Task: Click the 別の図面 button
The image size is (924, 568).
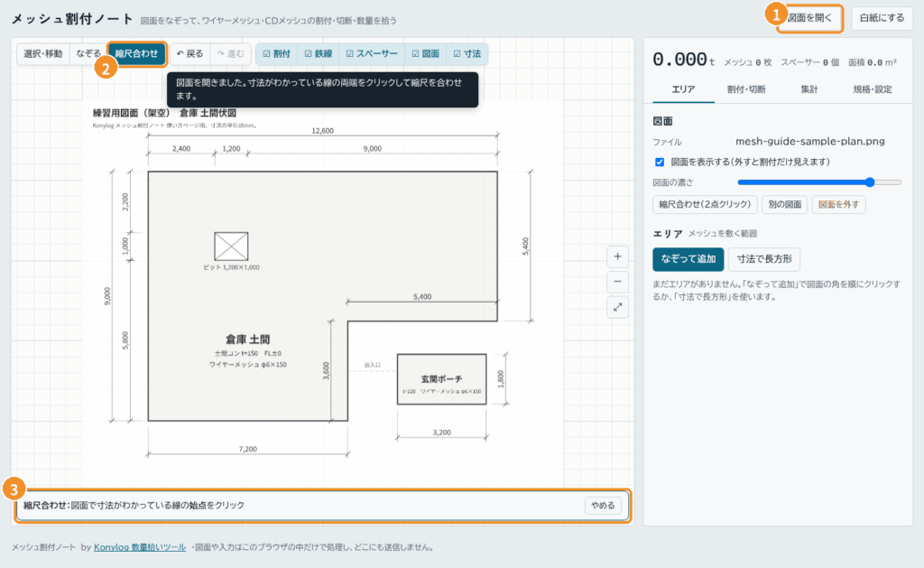Action: point(784,205)
